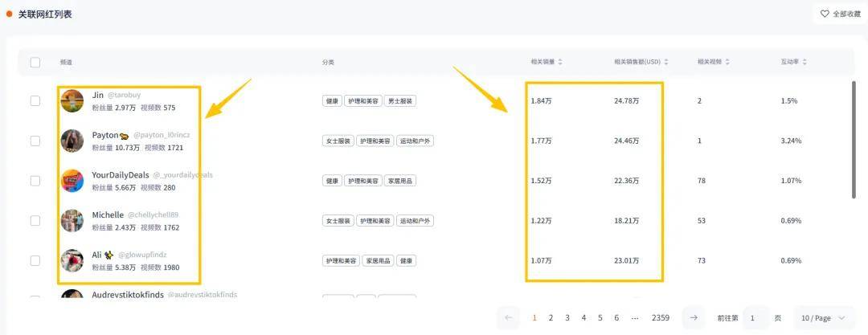868x335 pixels.
Task: Tick the checkbox beside YourDailyDeals
Action: coord(35,181)
